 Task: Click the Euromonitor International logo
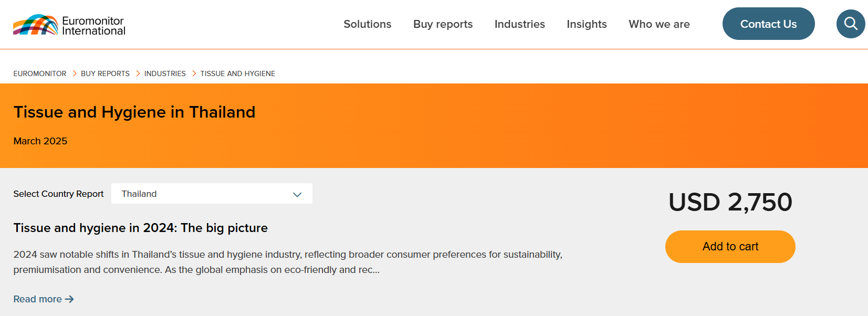click(x=69, y=25)
